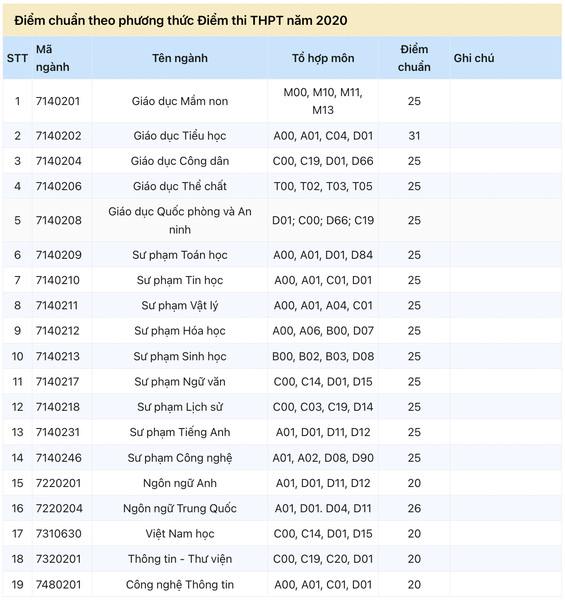Select the 'Giáo dục Mầm non' cell
565x600 pixels.
(x=180, y=101)
